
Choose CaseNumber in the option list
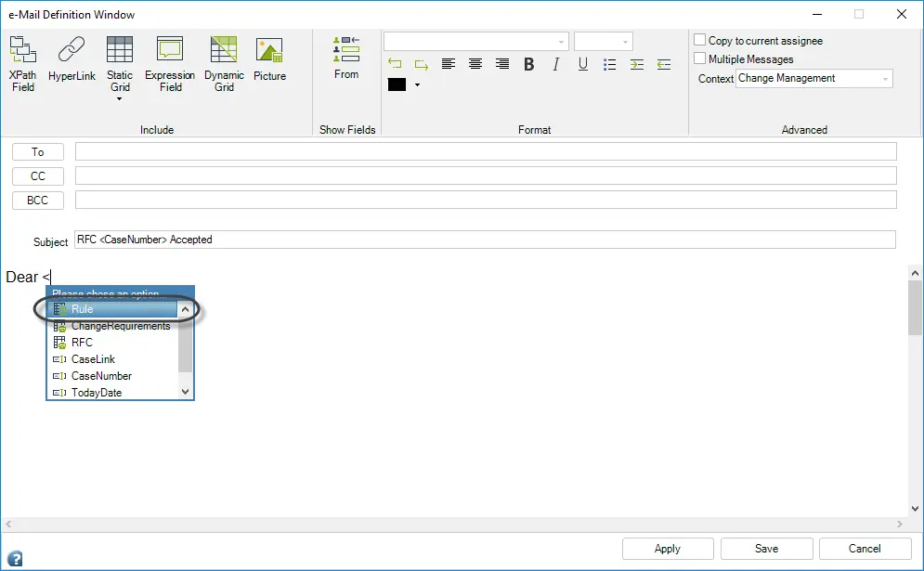[113, 375]
